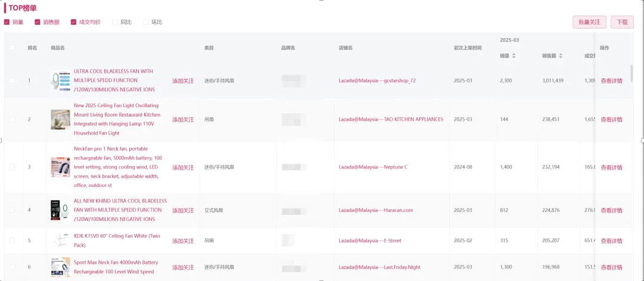Open KDK K15V0 ceiling fan thumbnail
Viewport: 644px width, 281px height.
[60, 241]
